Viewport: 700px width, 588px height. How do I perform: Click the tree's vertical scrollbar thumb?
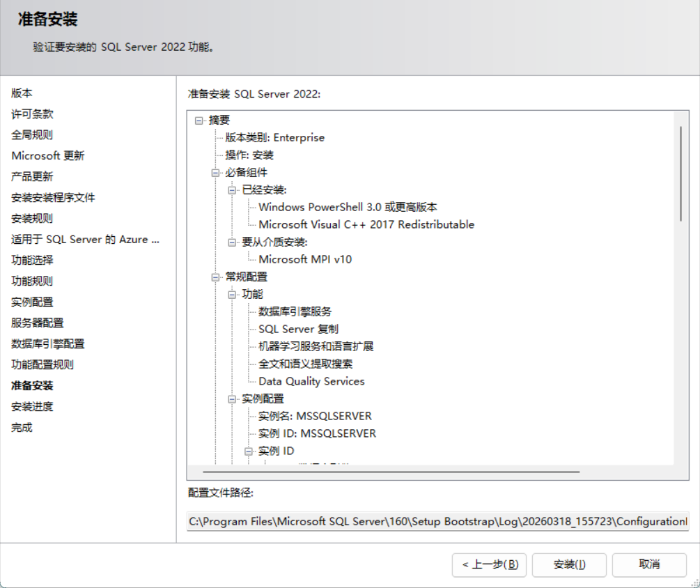tap(680, 173)
